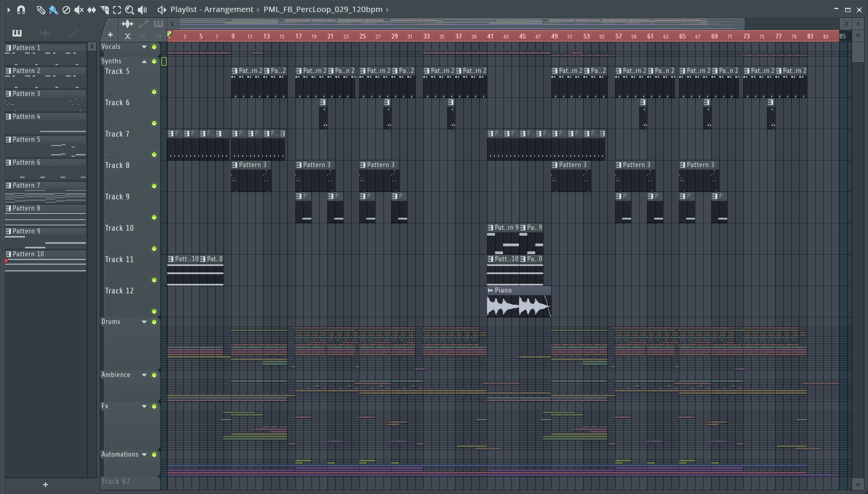
Task: Click the Track 67 header label
Action: coord(116,482)
